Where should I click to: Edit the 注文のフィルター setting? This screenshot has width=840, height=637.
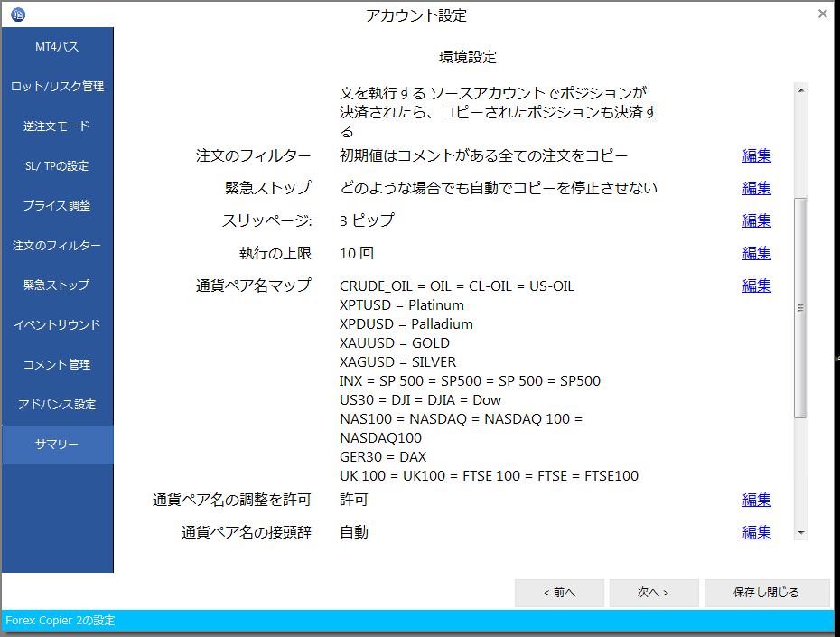756,155
